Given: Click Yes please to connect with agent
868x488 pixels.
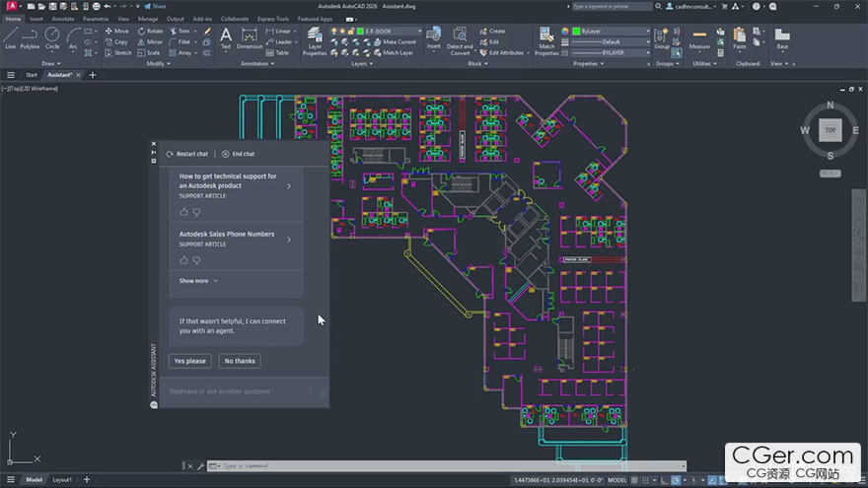Looking at the screenshot, I should [x=189, y=361].
